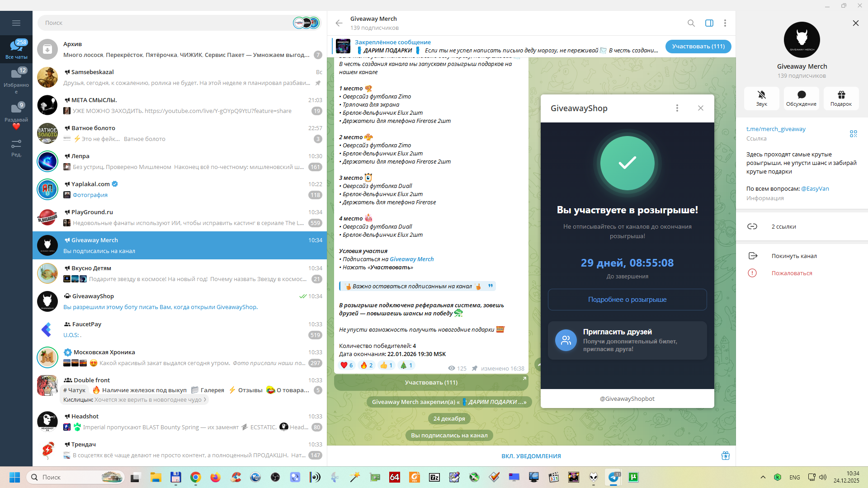Mute channel with the Звук button
The image size is (868, 488).
pyautogui.click(x=761, y=98)
